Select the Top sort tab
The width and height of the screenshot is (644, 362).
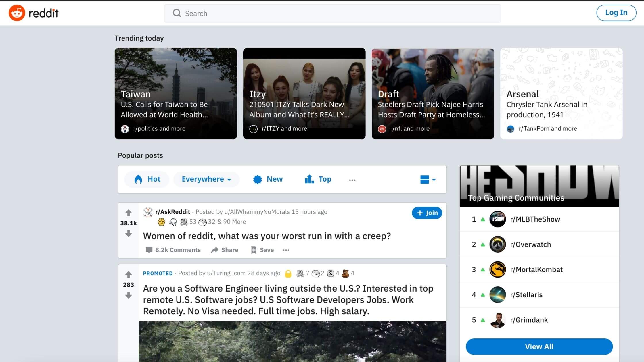pyautogui.click(x=318, y=179)
